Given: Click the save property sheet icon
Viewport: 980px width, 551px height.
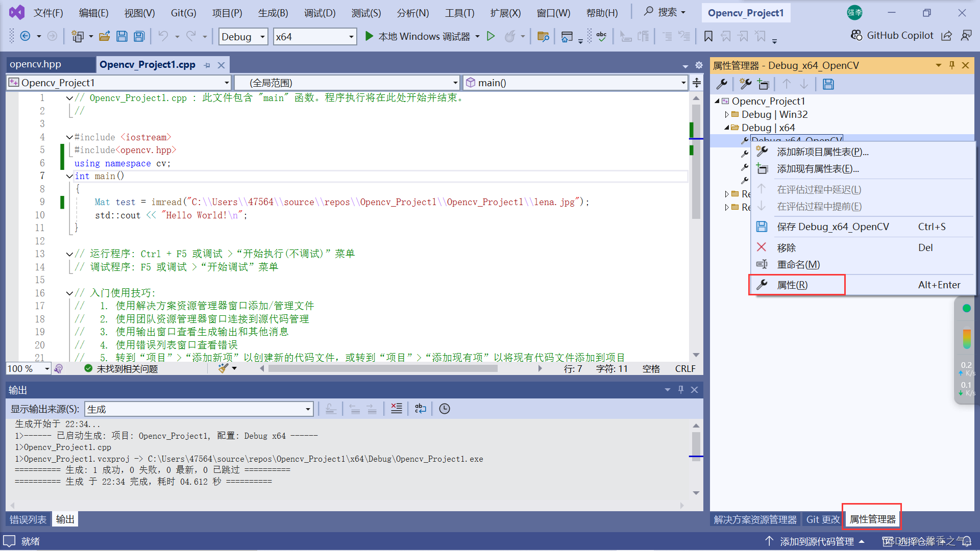Looking at the screenshot, I should tap(828, 84).
